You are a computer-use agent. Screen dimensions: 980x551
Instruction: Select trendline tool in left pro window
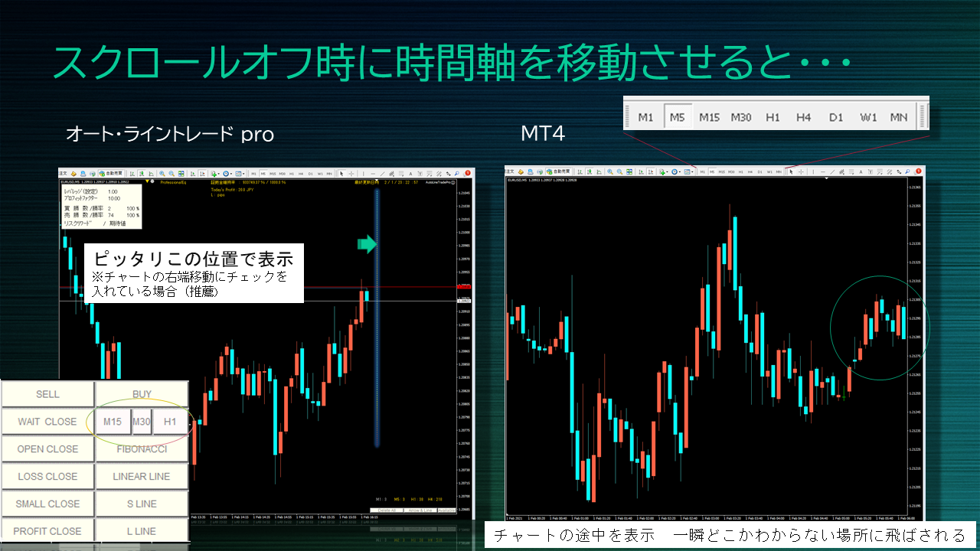click(x=381, y=174)
